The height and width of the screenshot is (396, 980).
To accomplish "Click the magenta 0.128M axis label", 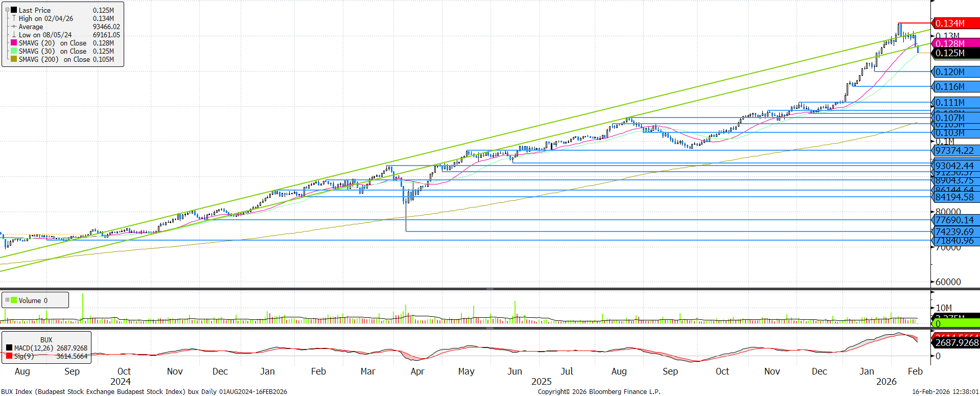I will pos(954,43).
